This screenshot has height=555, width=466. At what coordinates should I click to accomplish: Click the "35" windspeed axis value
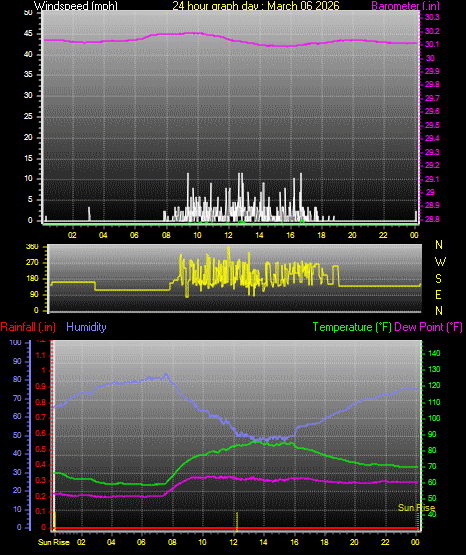pyautogui.click(x=28, y=74)
